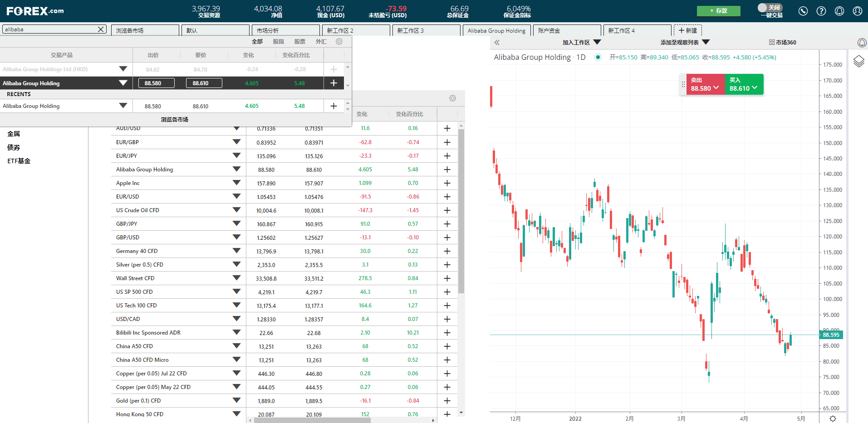The width and height of the screenshot is (868, 423).
Task: Expand recent Alibaba Group Holding dropdown arrow
Action: pos(123,106)
